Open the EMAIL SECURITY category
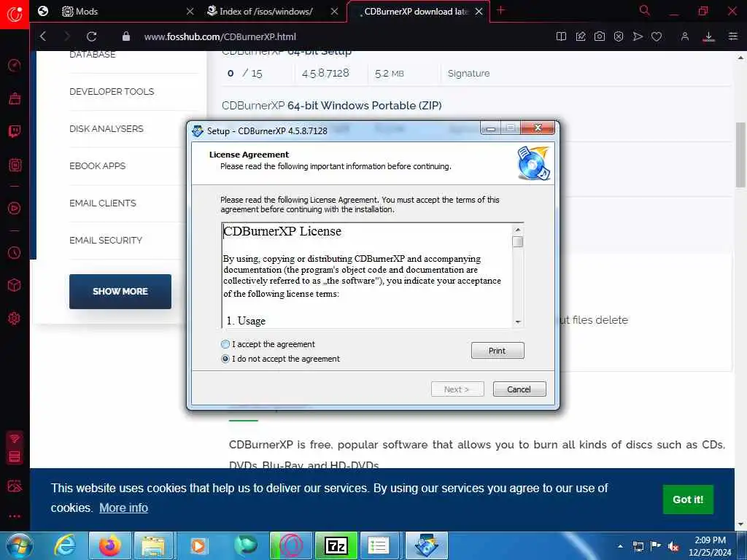Screen dimensions: 747x560 [106, 240]
